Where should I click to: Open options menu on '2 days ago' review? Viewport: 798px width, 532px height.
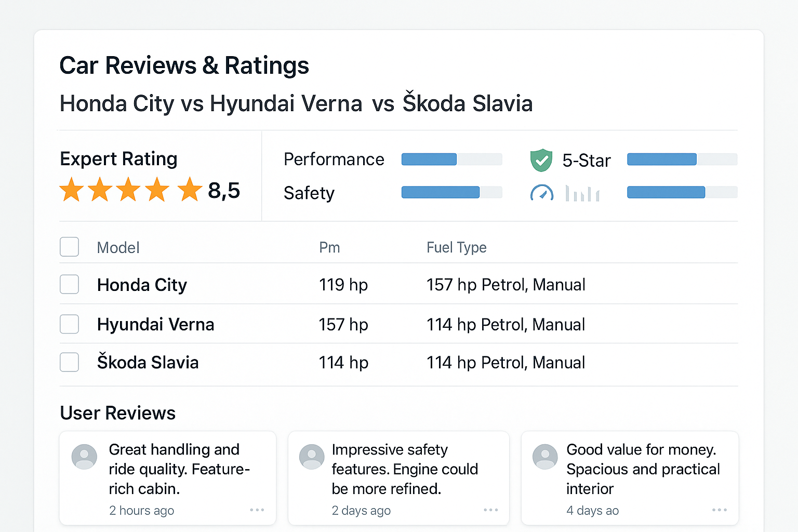pyautogui.click(x=491, y=510)
